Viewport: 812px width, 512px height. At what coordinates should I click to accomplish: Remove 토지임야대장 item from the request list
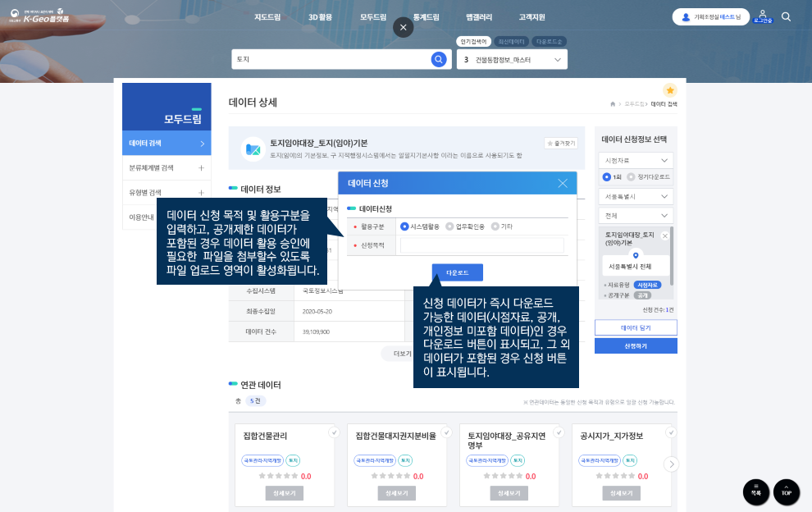click(x=665, y=235)
